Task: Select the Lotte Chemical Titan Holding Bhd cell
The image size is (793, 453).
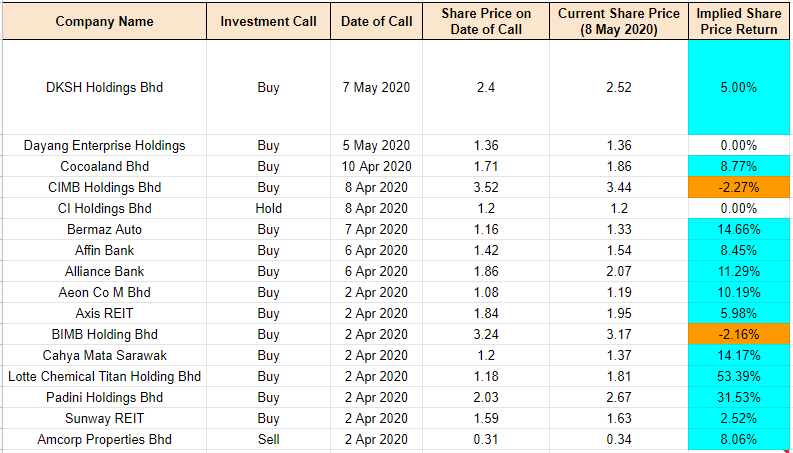Action: coord(104,376)
